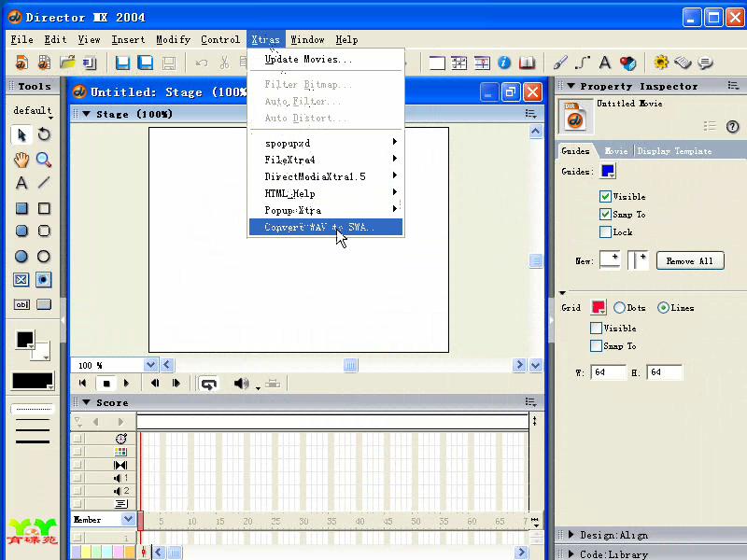Click the Save All toolbar icon

(x=146, y=63)
